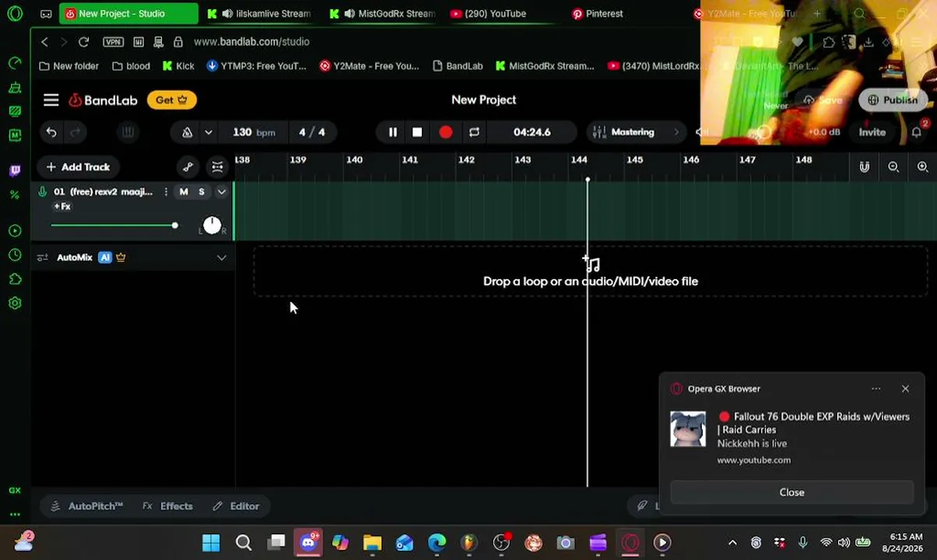The height and width of the screenshot is (560, 937).
Task: Open notification options three dots
Action: [x=876, y=389]
